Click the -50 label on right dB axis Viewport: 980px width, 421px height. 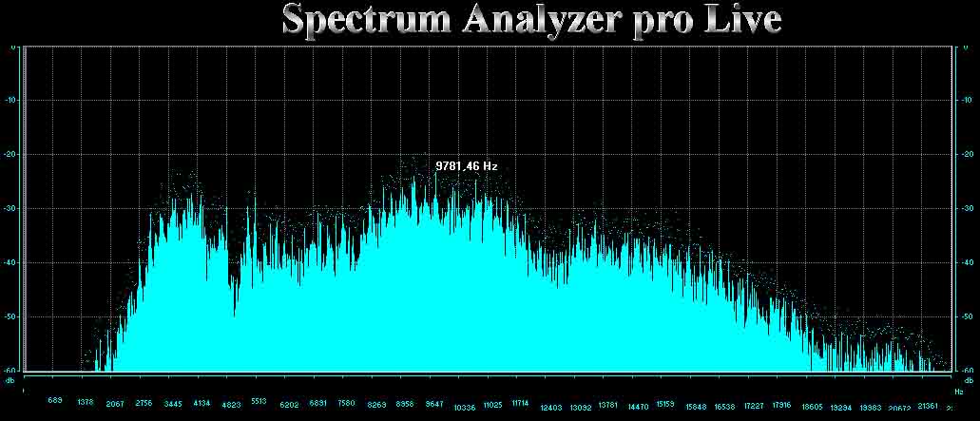pyautogui.click(x=967, y=316)
